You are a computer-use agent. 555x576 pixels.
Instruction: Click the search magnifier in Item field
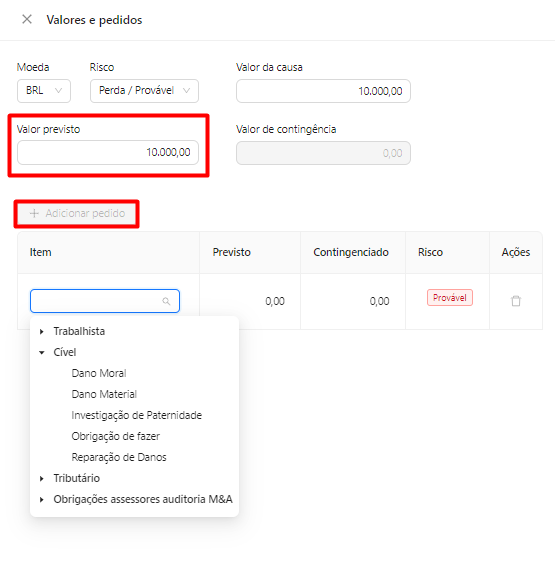point(166,301)
